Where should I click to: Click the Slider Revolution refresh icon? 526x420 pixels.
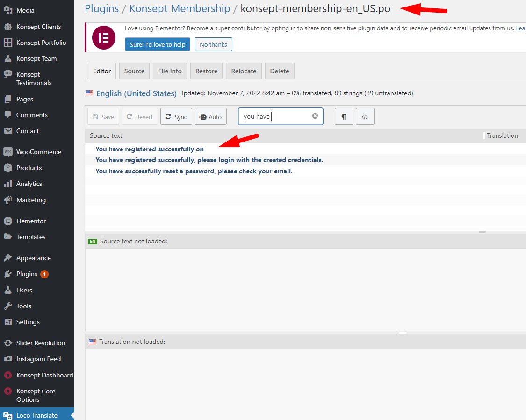tap(8, 343)
